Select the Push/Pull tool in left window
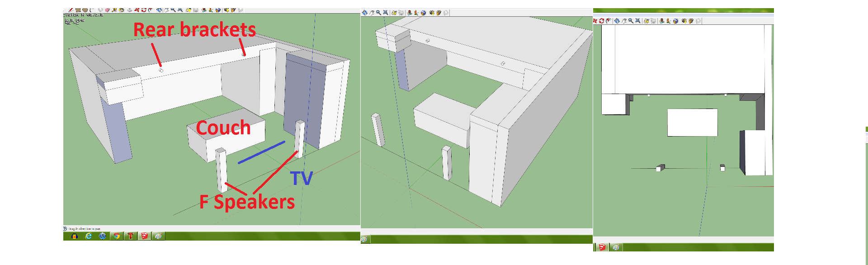 (130, 10)
